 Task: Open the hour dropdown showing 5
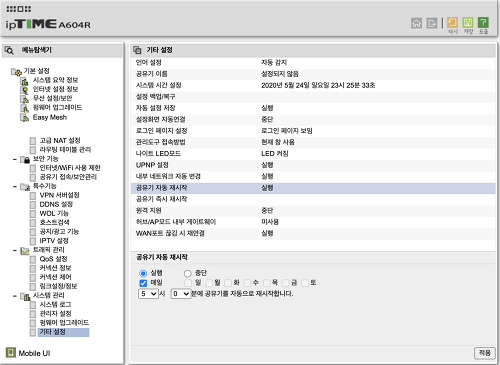[x=148, y=294]
